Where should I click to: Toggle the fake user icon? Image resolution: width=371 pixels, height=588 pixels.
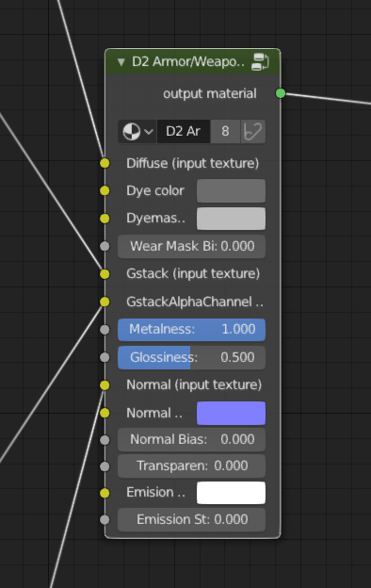tap(253, 132)
